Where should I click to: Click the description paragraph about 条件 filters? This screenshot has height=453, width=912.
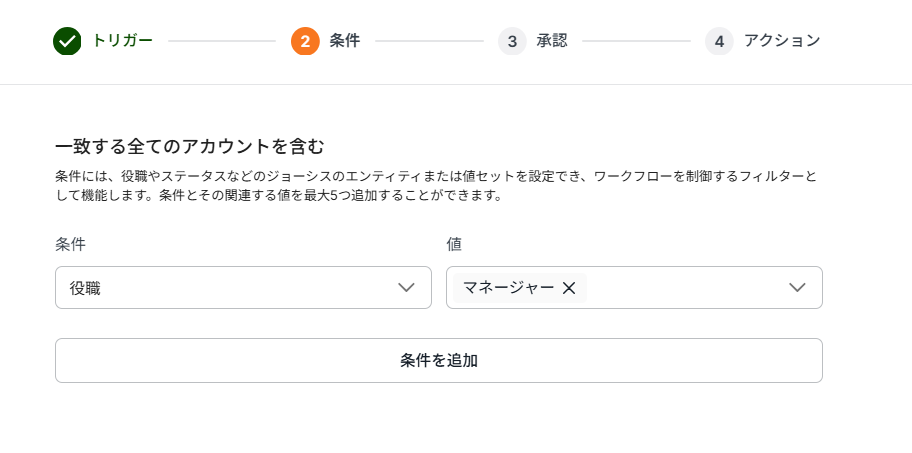click(436, 186)
